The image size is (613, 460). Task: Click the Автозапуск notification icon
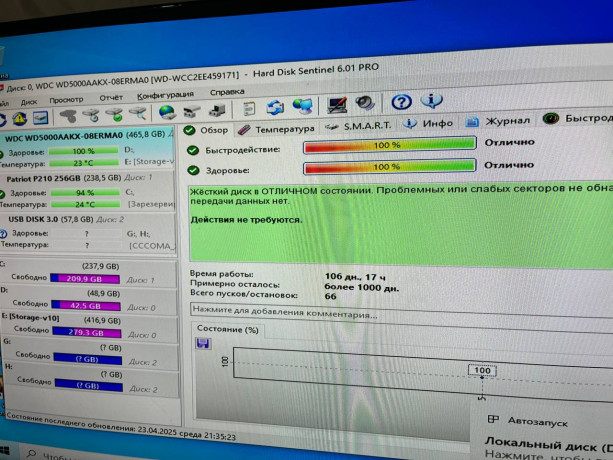tap(493, 419)
